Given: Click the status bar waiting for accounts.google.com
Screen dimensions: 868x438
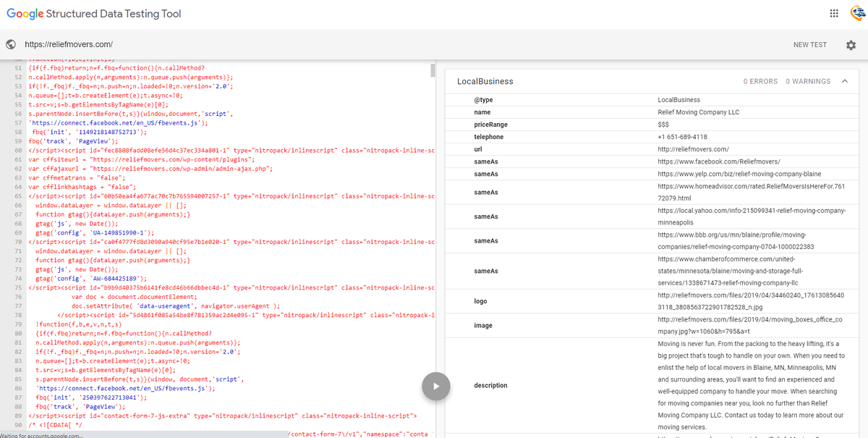Looking at the screenshot, I should point(43,435).
